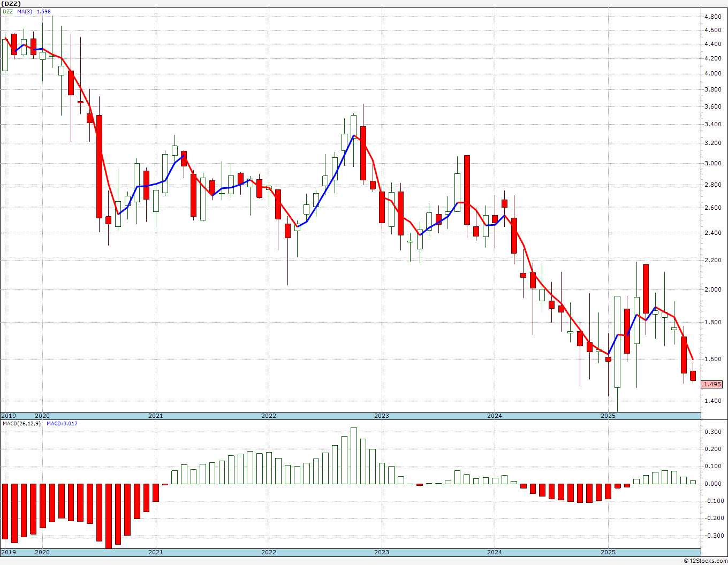Click the "3.600" price axis label

712,106
